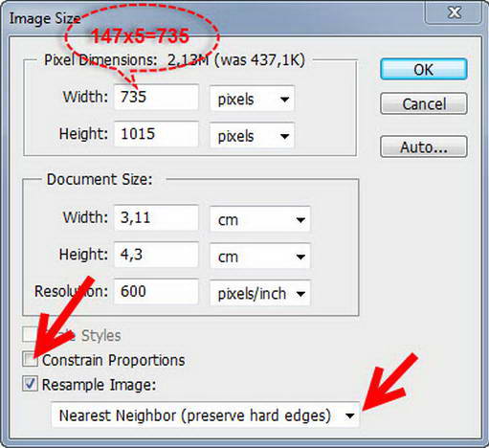Screen dimensions: 489x448
Task: Click the OK button
Action: click(424, 69)
